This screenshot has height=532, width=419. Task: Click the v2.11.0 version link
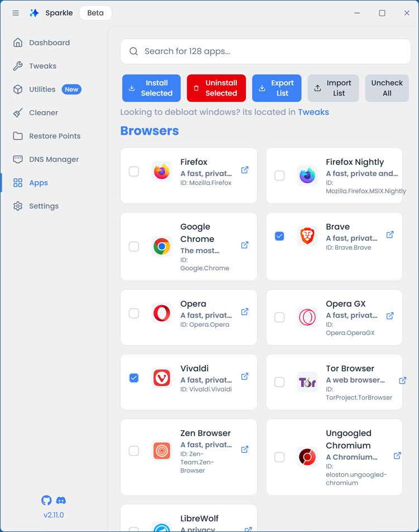tap(54, 515)
